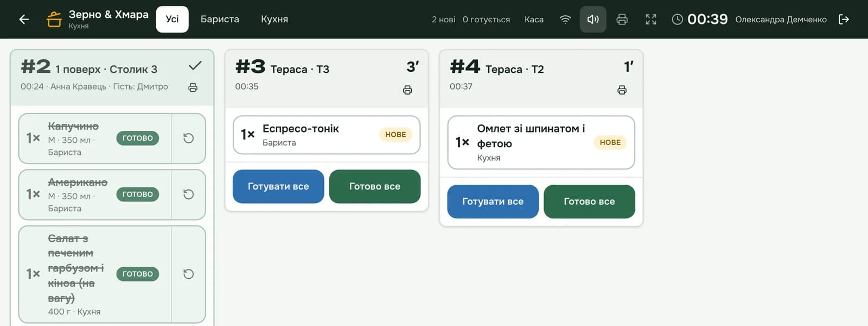
Task: Switch to the Бариста tab
Action: point(220,19)
